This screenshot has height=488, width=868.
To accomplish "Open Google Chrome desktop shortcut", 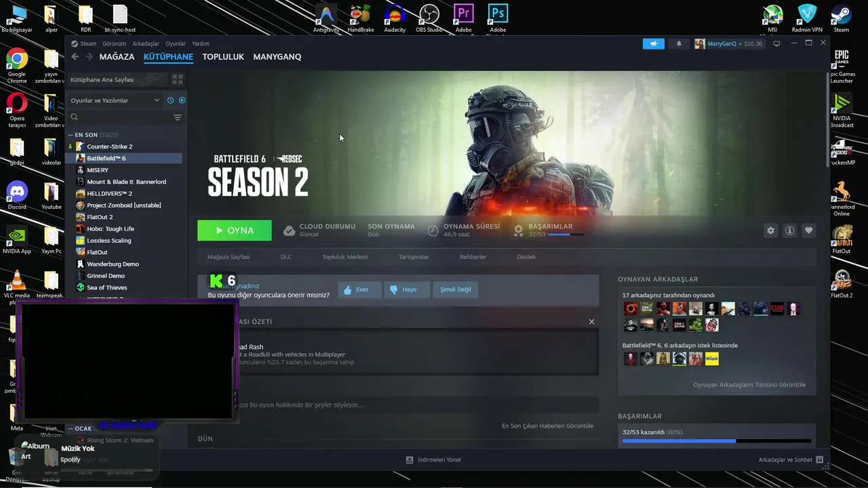I will click(17, 66).
